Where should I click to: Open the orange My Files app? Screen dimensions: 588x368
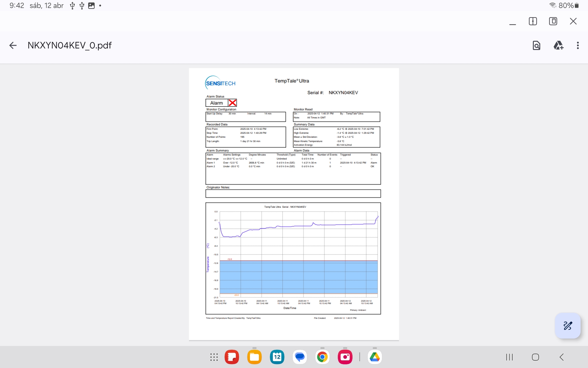pos(254,357)
